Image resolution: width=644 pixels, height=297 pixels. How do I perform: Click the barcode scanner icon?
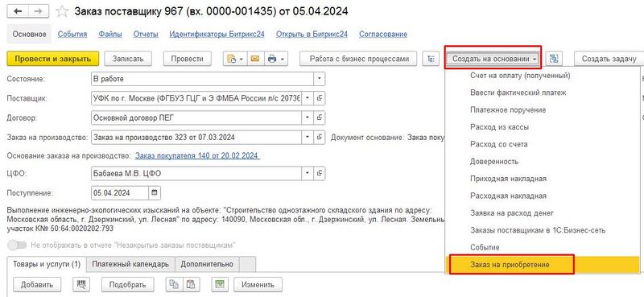coord(81,284)
